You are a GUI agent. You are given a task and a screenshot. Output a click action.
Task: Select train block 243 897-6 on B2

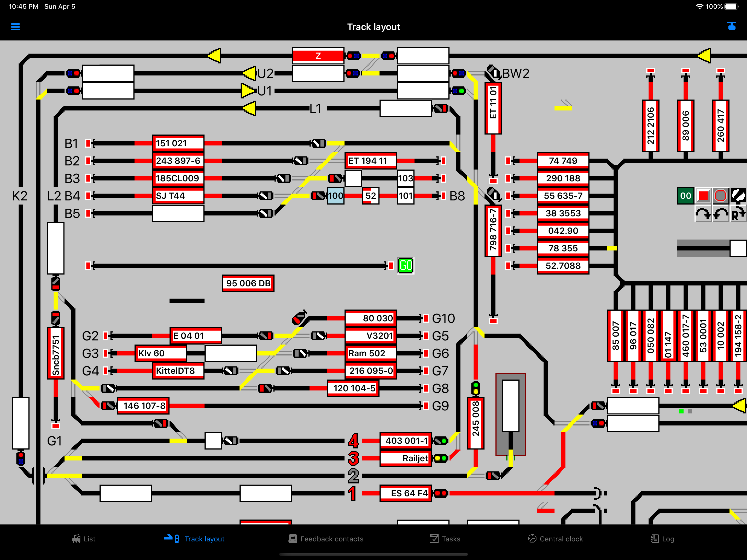(178, 161)
